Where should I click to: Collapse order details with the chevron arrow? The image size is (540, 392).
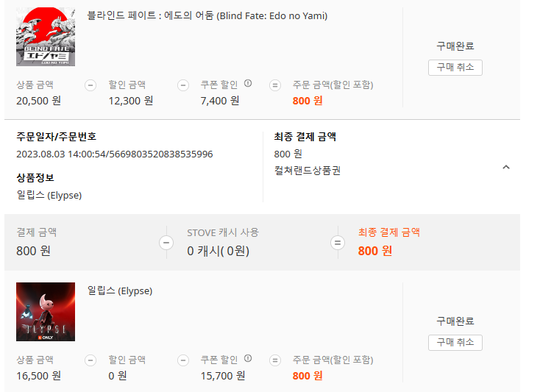[x=505, y=168]
